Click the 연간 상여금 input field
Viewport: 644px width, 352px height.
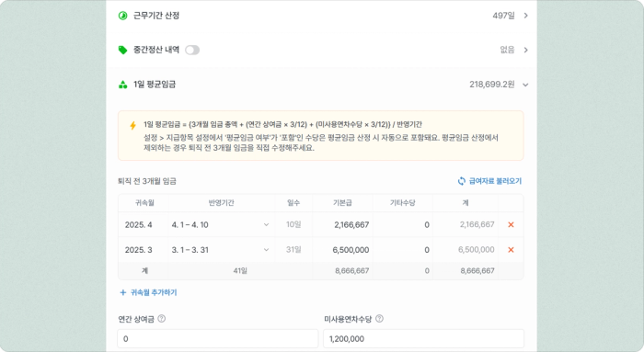218,339
